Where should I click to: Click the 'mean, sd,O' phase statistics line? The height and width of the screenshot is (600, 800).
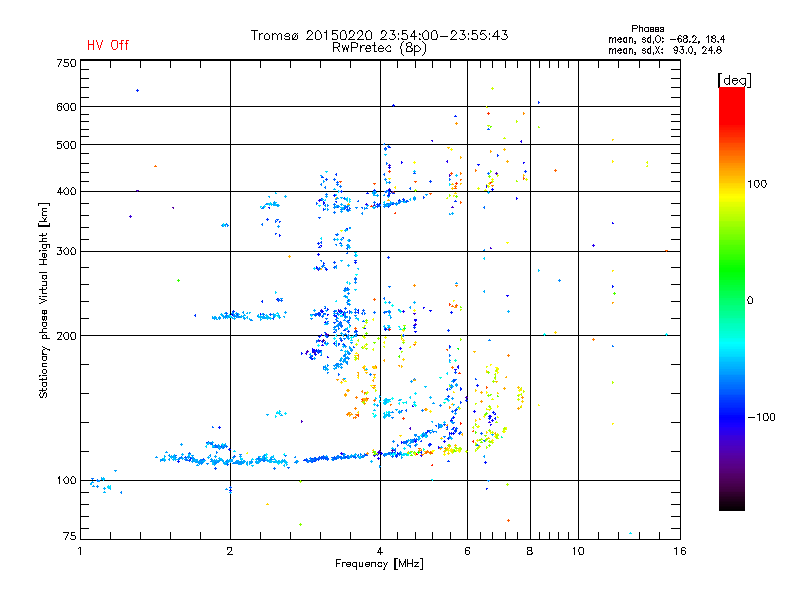click(666, 39)
